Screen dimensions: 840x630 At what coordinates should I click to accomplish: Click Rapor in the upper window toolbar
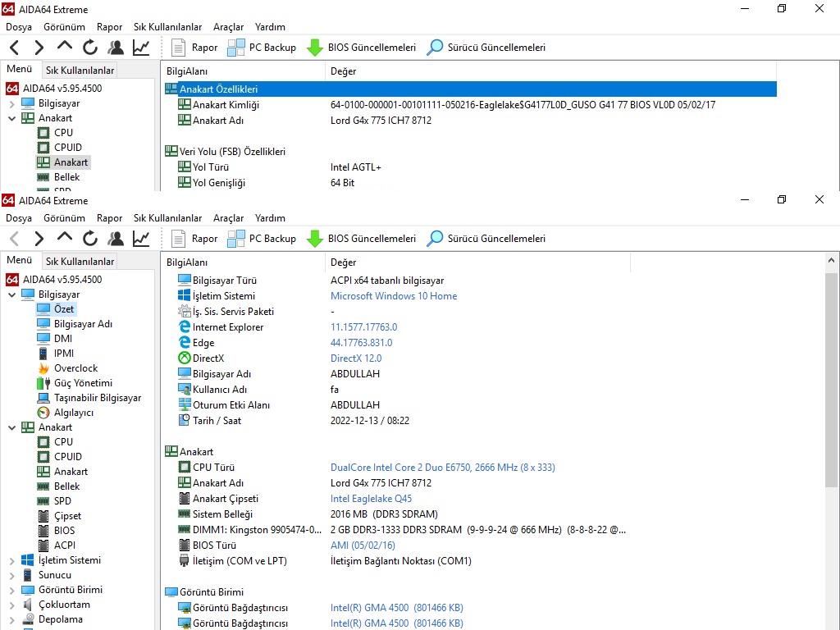194,48
